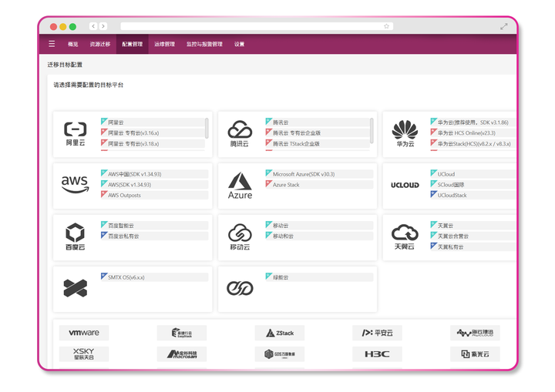Image resolution: width=555 pixels, height=392 pixels.
Task: Select 阿里云 option in Alibaba card
Action: pos(153,122)
